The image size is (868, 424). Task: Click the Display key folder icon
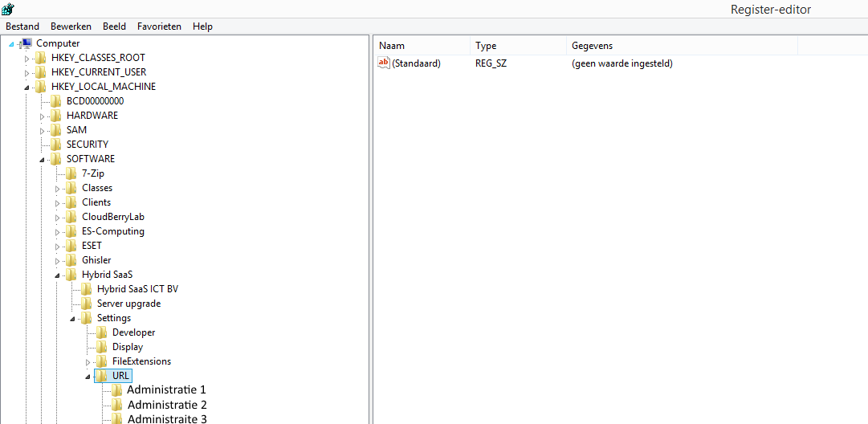click(102, 347)
